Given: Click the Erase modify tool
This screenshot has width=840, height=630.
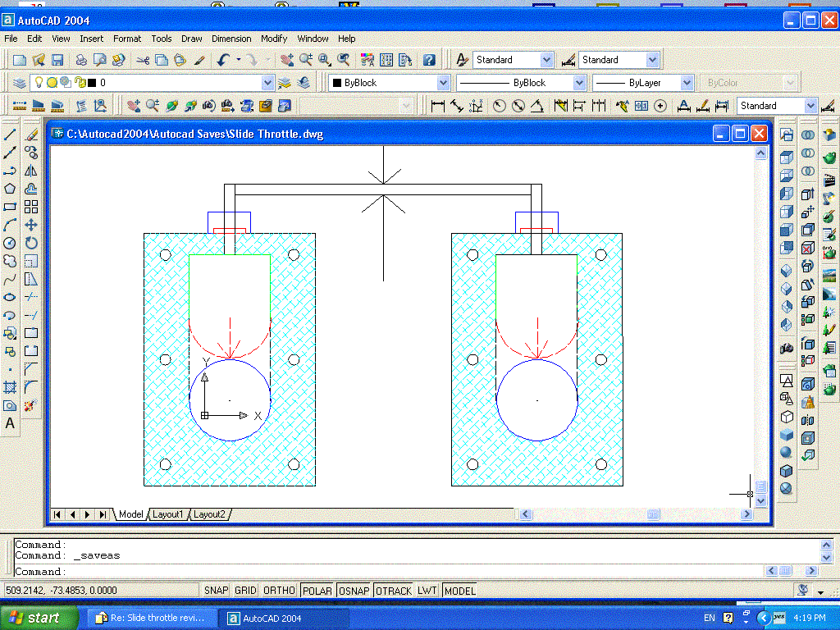Looking at the screenshot, I should tap(31, 134).
